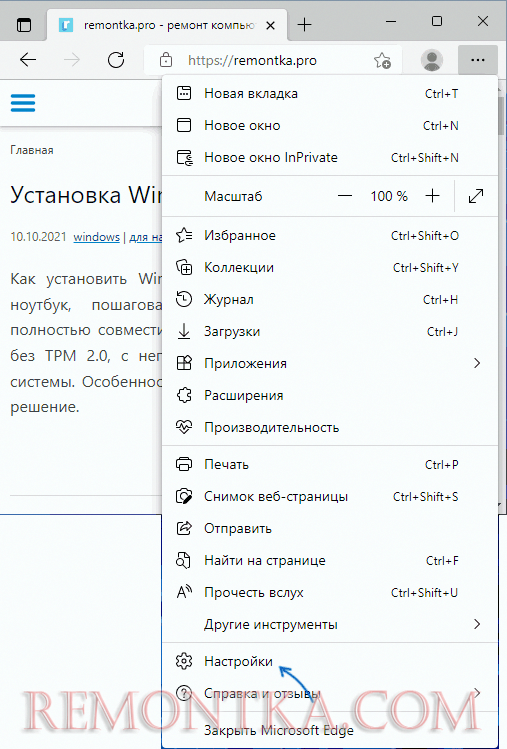This screenshot has width=507, height=749.
Task: Add page to favorites star icon
Action: [382, 60]
